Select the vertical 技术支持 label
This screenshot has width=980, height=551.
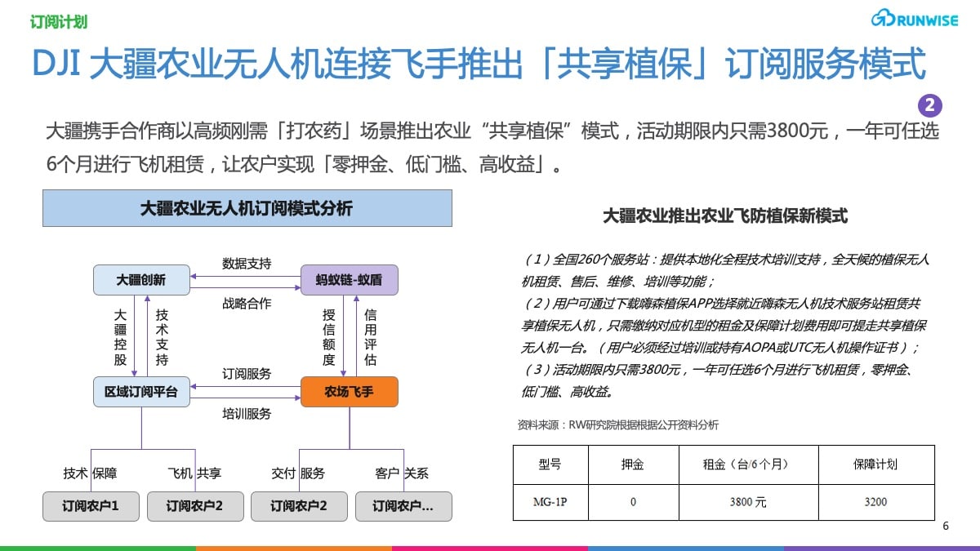(x=162, y=336)
